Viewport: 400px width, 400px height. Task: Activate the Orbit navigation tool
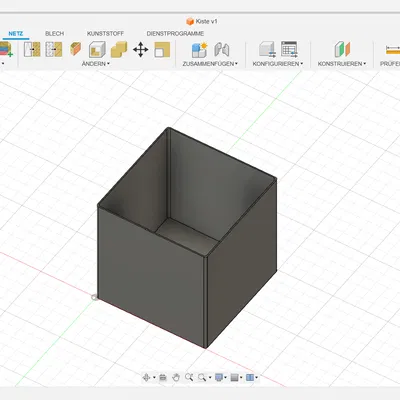coord(146,377)
